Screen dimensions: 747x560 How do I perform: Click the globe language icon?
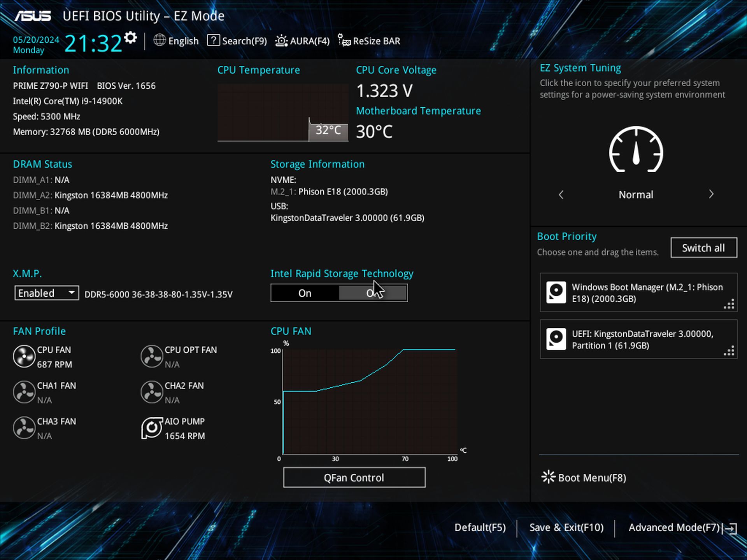160,40
